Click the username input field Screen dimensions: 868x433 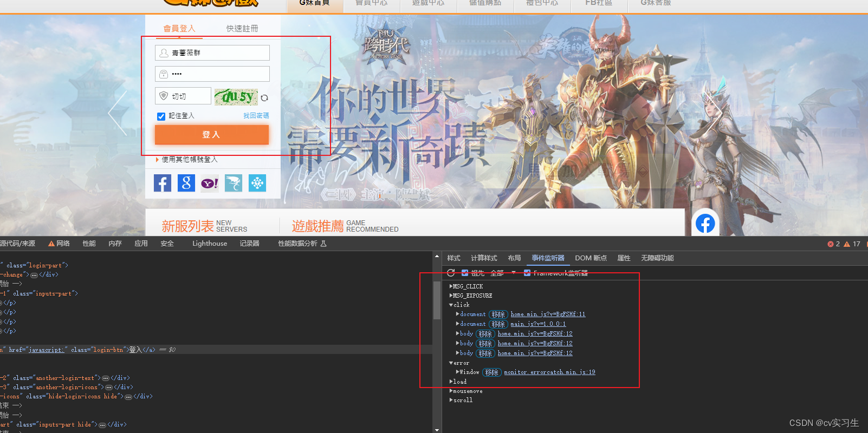pyautogui.click(x=212, y=53)
